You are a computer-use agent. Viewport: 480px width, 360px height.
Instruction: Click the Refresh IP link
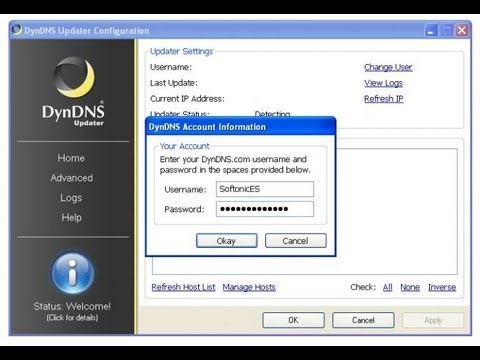click(384, 99)
